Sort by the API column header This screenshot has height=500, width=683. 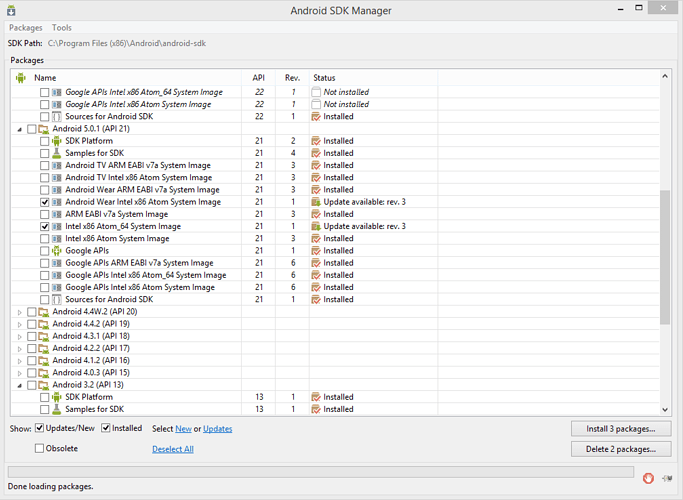[x=259, y=78]
